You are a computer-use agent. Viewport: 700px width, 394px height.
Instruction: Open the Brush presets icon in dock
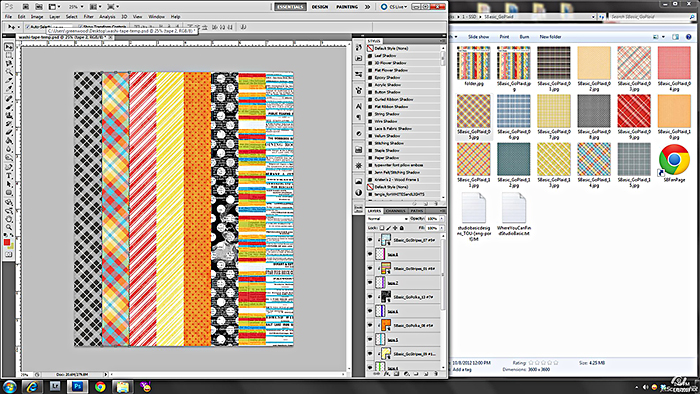pos(358,75)
